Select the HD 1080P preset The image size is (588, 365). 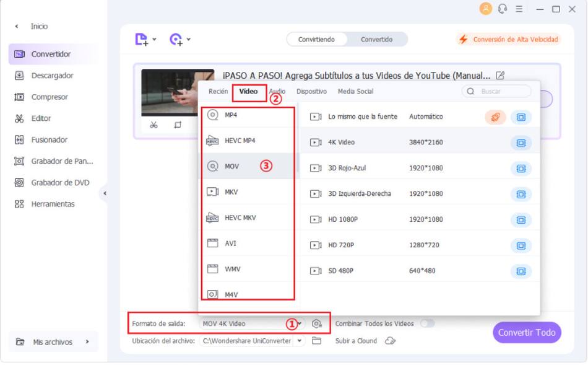pos(420,219)
